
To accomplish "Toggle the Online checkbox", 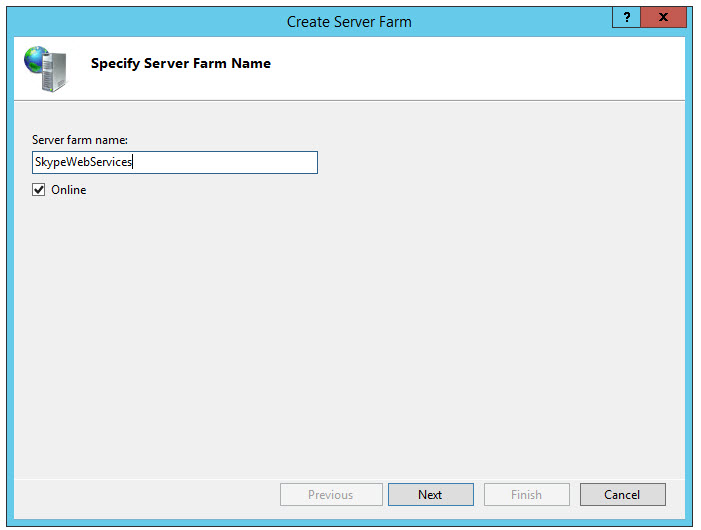I will [39, 190].
